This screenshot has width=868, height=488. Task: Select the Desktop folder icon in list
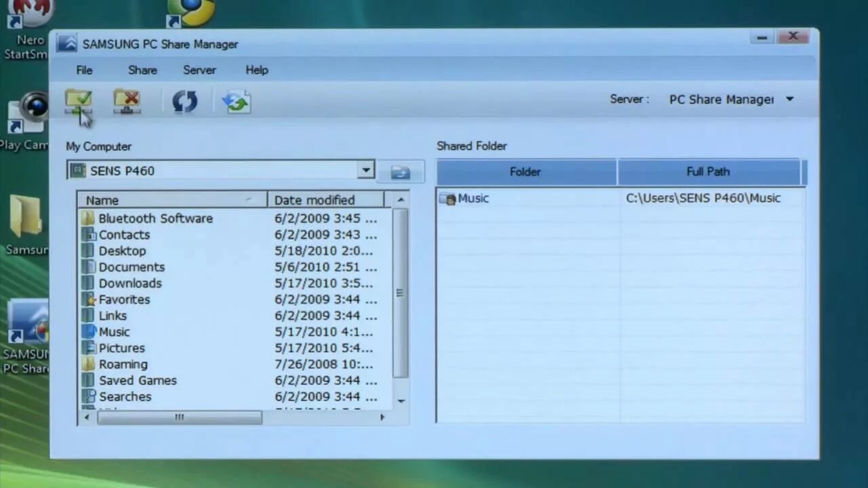tap(88, 251)
